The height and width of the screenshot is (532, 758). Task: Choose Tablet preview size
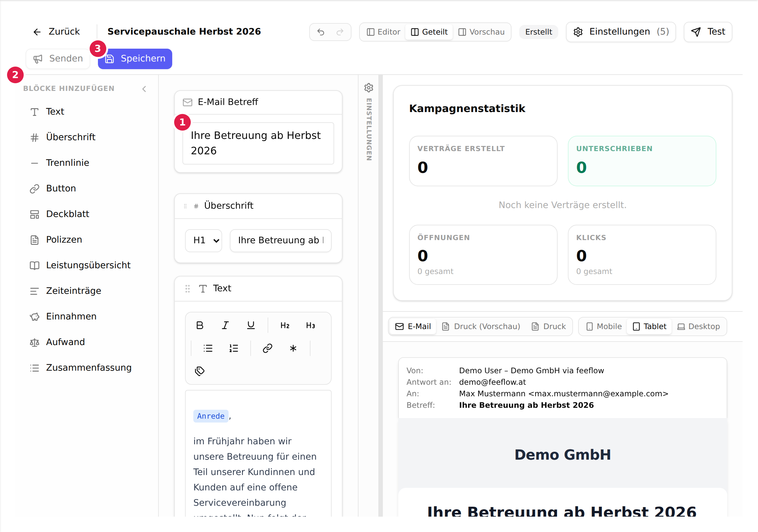tap(649, 326)
